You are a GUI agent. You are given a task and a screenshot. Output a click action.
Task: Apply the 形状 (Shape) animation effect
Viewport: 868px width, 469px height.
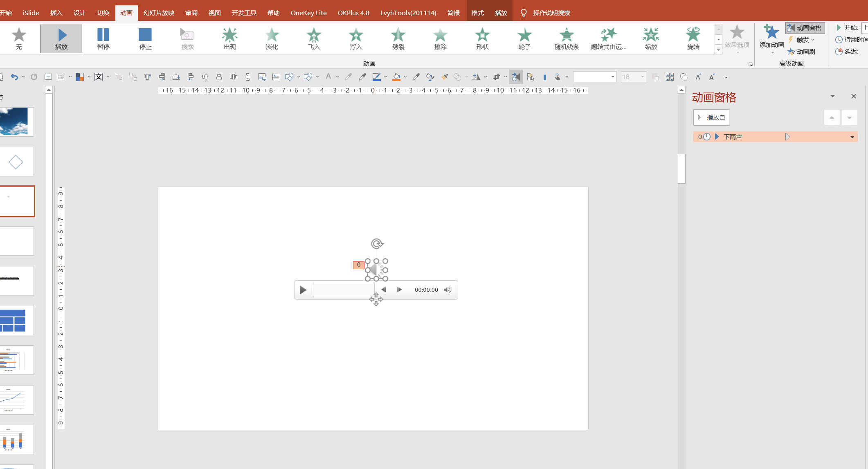point(483,39)
